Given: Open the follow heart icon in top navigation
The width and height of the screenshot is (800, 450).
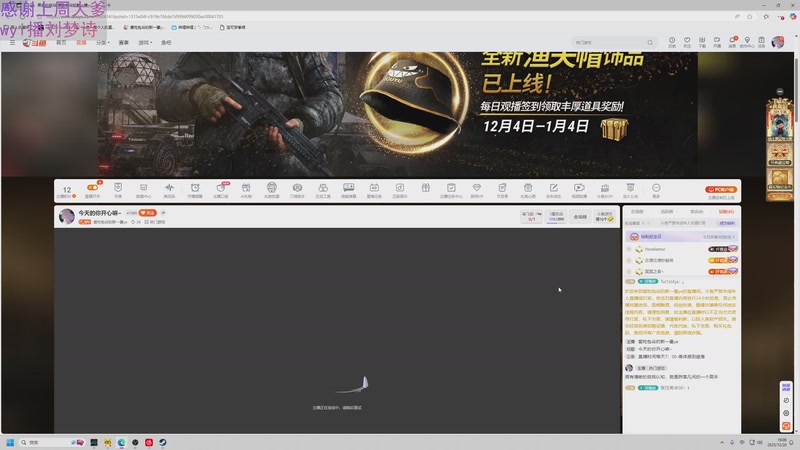Looking at the screenshot, I should coord(687,40).
